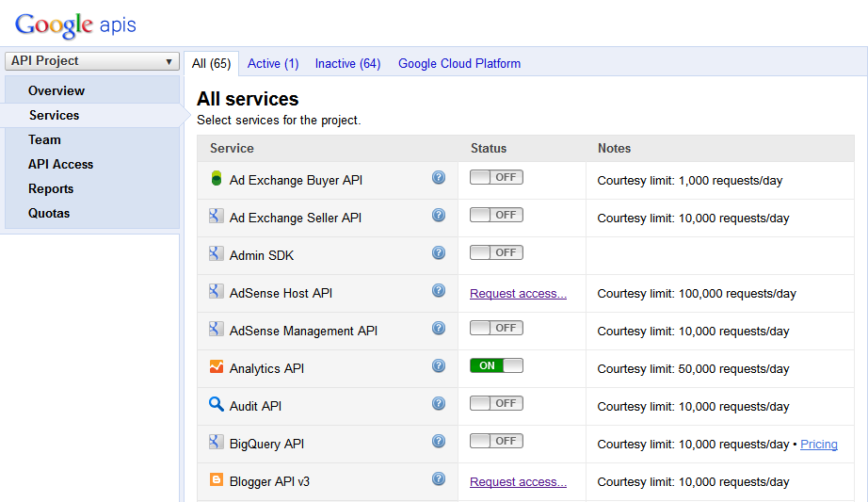
Task: Click the BigQuery API service icon
Action: click(x=216, y=442)
